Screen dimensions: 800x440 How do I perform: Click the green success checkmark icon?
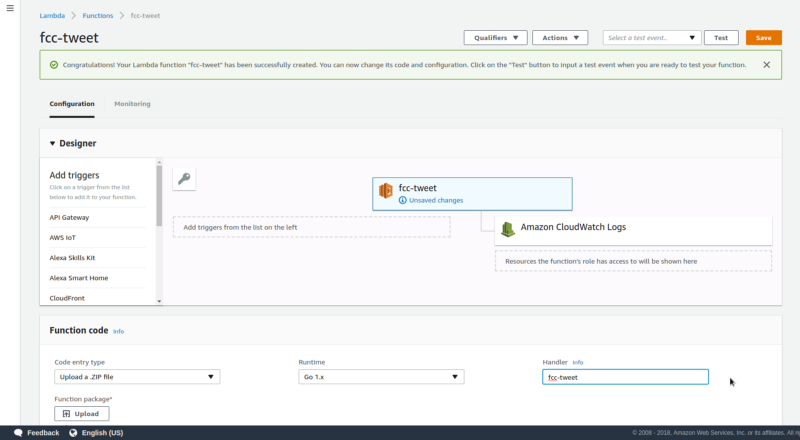(54, 65)
